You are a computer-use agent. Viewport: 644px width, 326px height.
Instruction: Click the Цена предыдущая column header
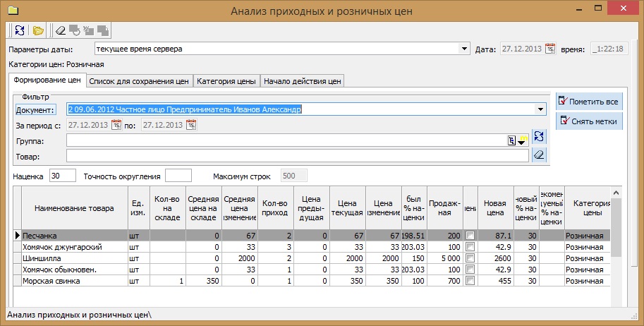311,208
